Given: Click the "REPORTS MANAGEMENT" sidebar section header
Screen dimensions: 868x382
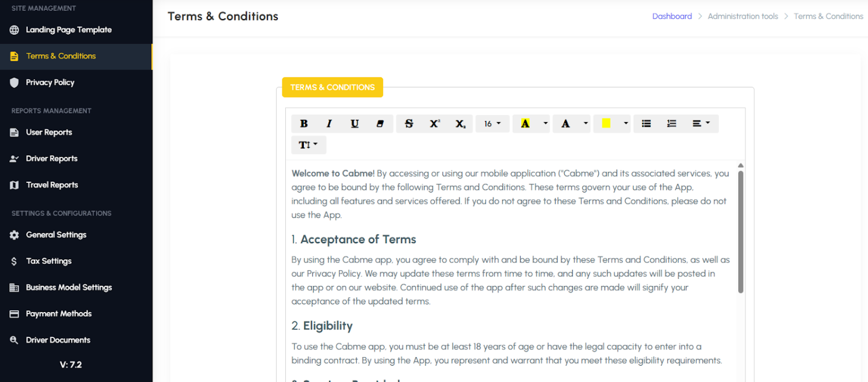Looking at the screenshot, I should pyautogui.click(x=52, y=111).
